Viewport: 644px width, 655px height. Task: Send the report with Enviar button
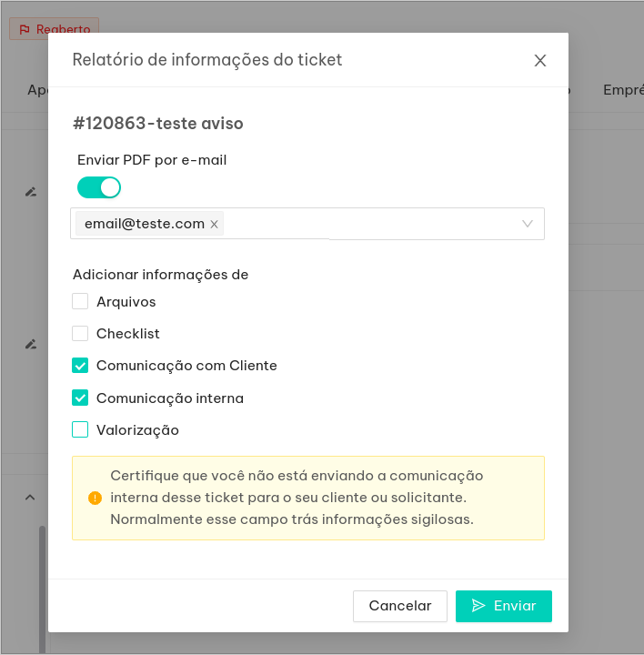click(x=504, y=606)
